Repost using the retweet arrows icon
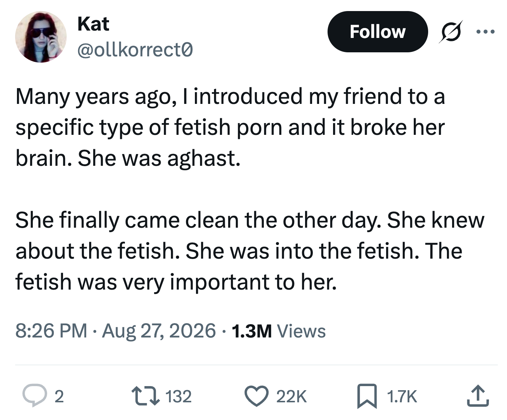Screen dimensions: 507x420 146,396
